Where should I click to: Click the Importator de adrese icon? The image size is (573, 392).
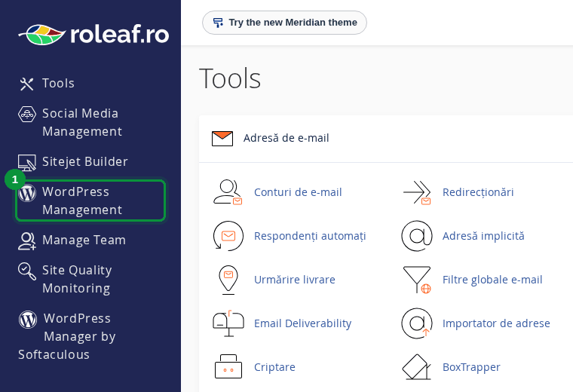click(417, 323)
